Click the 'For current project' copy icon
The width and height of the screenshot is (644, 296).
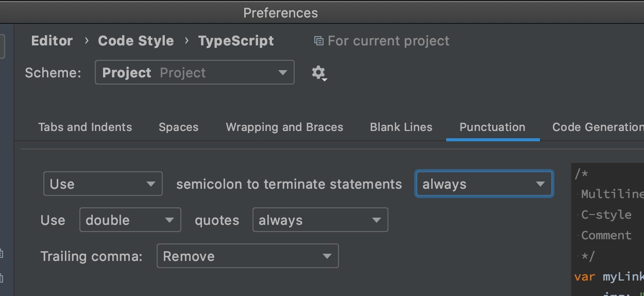(319, 41)
